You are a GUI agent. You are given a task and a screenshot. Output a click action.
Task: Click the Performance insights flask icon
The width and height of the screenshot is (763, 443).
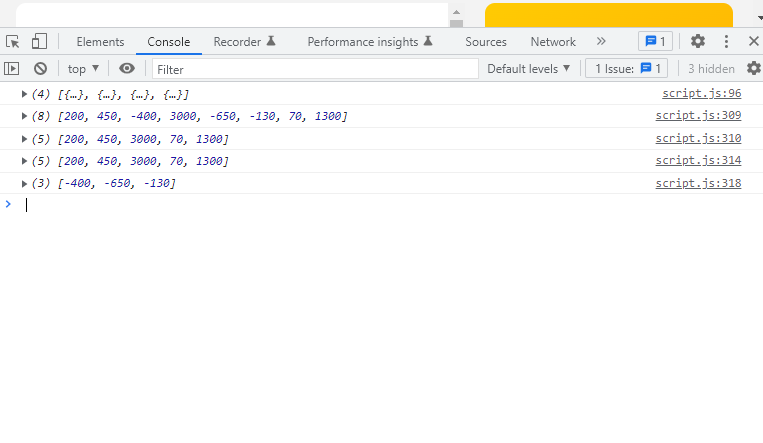point(428,41)
